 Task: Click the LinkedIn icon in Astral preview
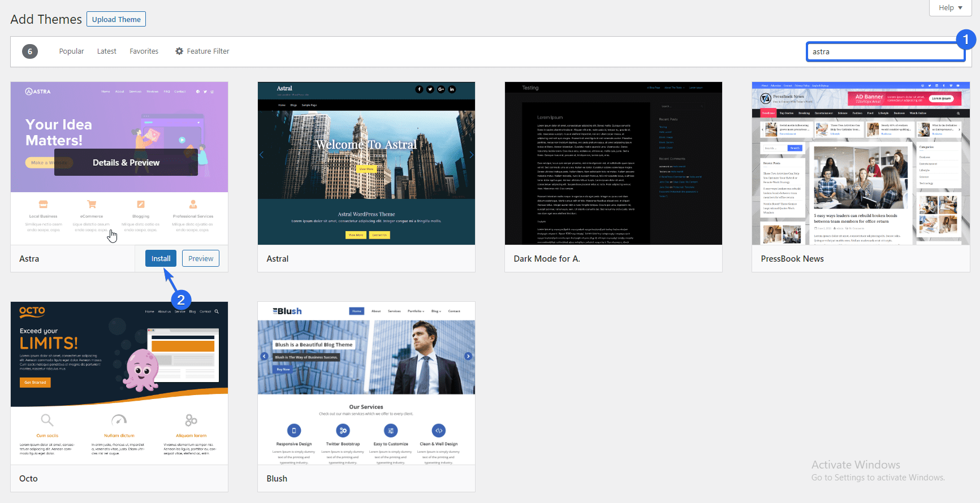pyautogui.click(x=452, y=89)
